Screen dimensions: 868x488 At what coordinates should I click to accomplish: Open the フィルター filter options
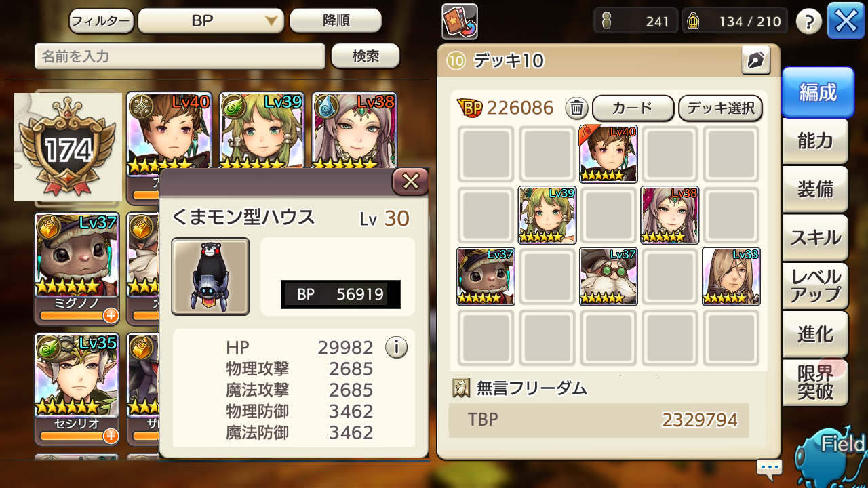tap(101, 21)
